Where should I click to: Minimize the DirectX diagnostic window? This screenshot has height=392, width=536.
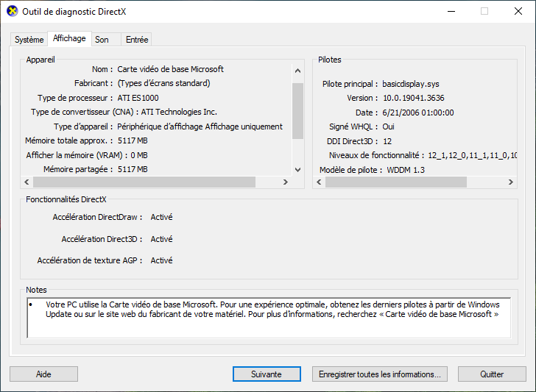[x=451, y=11]
